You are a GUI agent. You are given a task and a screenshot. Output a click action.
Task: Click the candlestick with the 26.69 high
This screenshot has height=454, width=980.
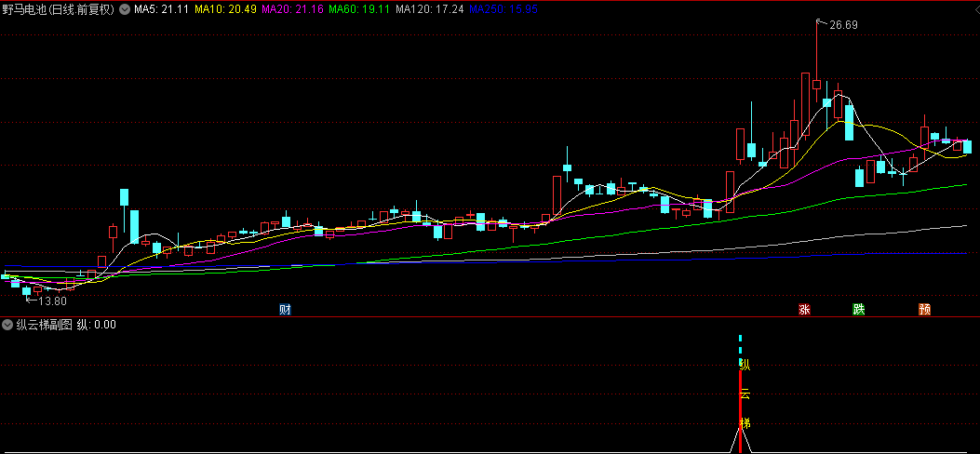point(816,84)
